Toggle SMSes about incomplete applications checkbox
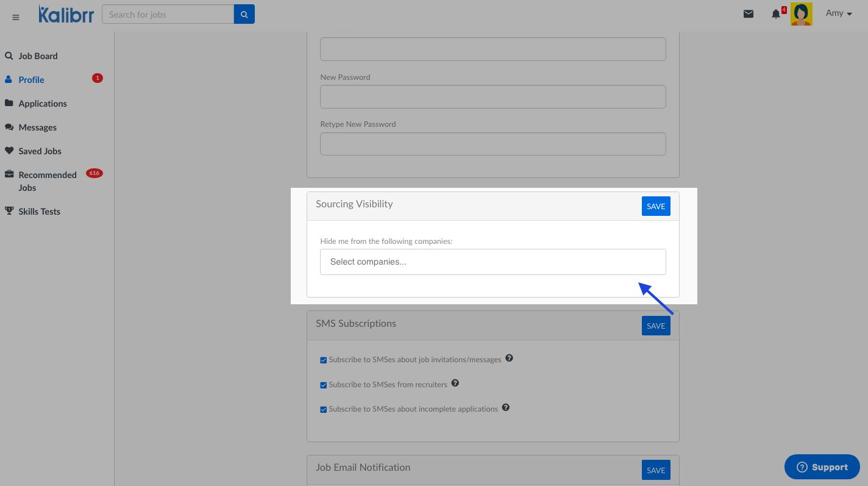Viewport: 868px width, 486px height. tap(324, 410)
